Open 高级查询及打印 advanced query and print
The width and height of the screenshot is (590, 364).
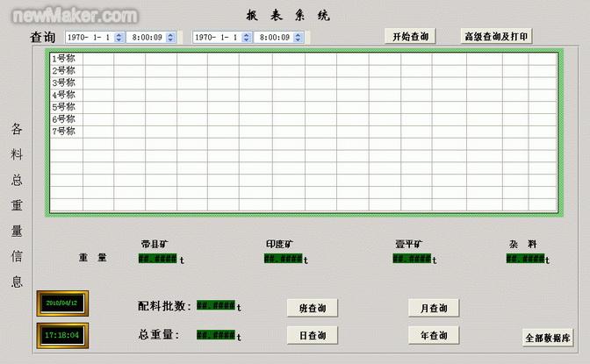496,37
